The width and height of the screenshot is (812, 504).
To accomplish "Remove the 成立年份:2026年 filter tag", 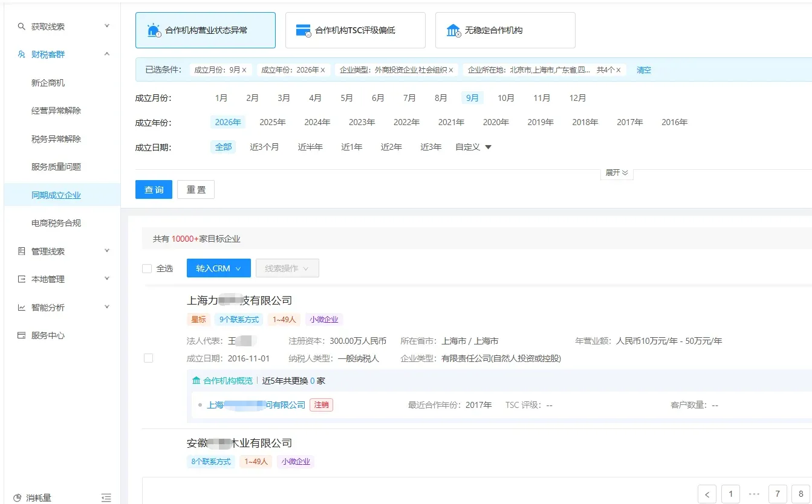I will 323,70.
